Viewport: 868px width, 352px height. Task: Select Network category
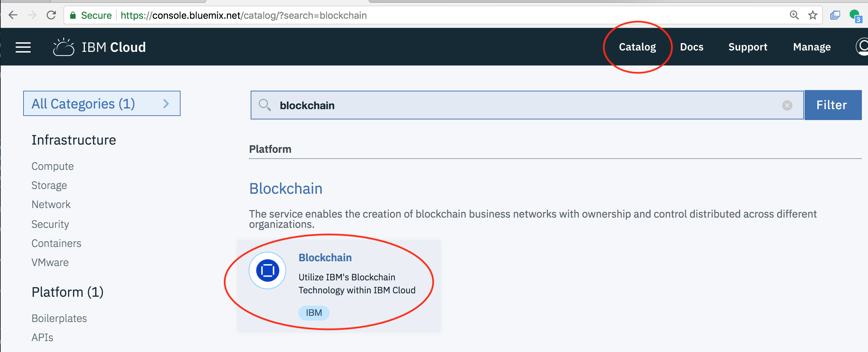(51, 204)
